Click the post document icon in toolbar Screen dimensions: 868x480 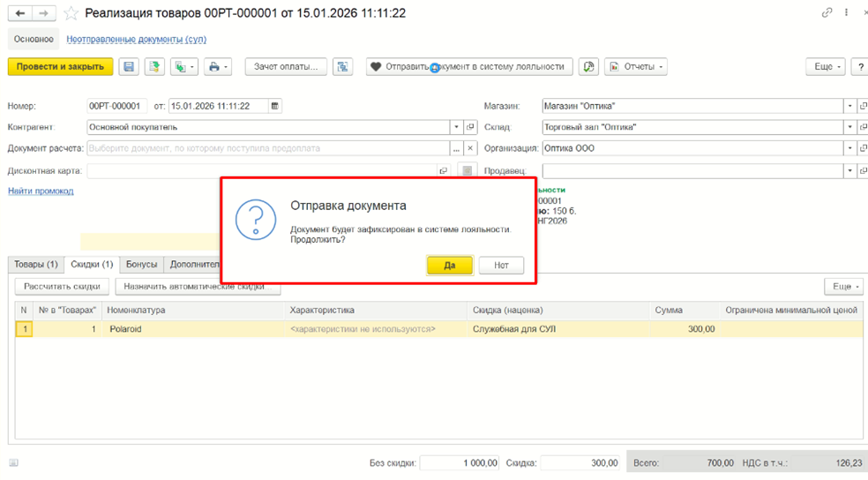(x=154, y=67)
